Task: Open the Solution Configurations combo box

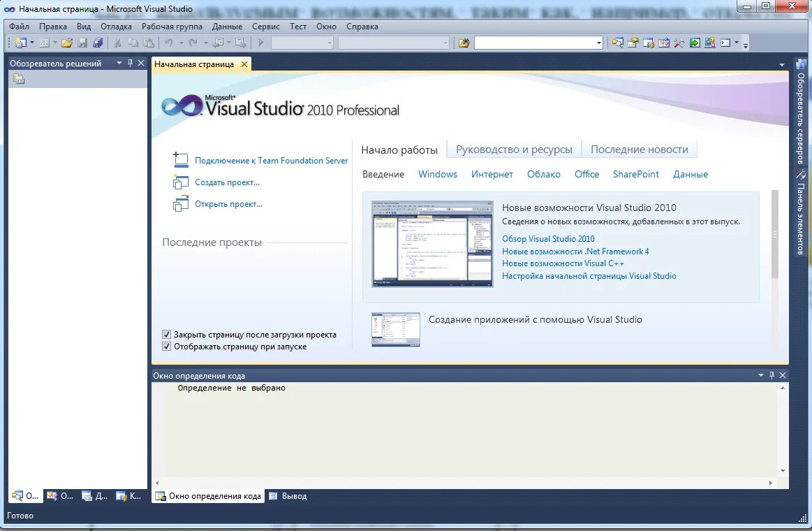Action: coord(302,43)
